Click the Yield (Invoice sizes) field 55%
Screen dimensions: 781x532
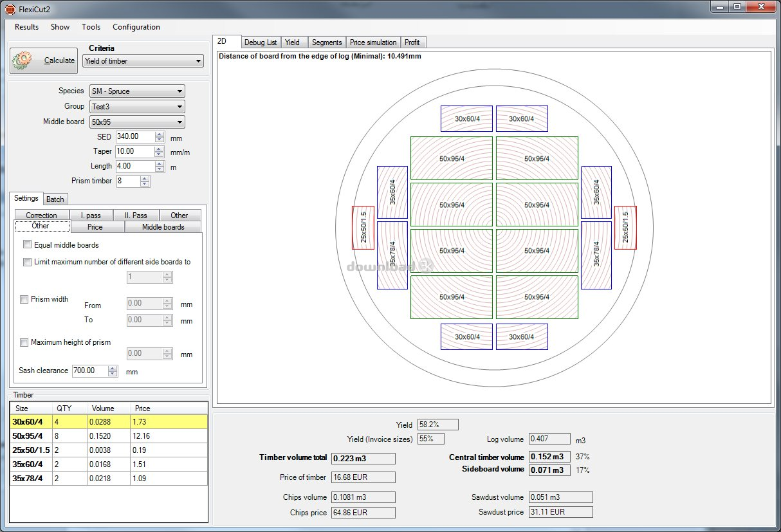[x=430, y=439]
